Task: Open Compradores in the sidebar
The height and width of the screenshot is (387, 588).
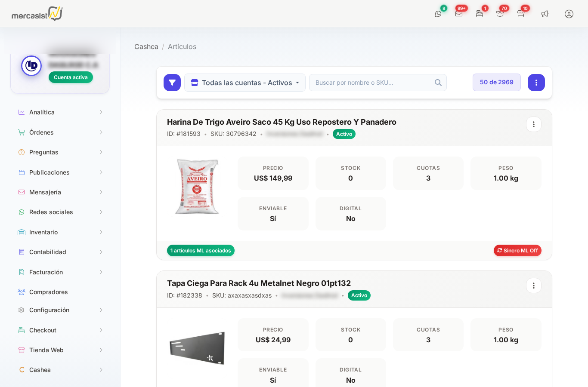Action: (49, 292)
